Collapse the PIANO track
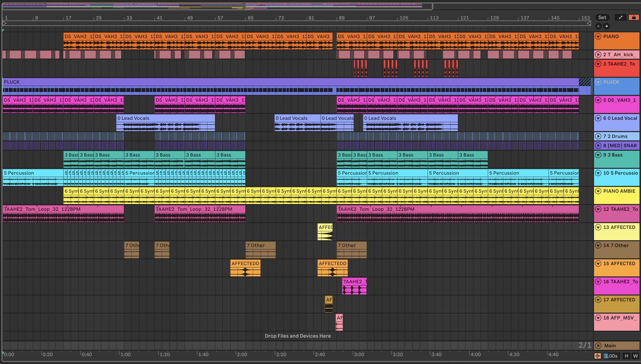 click(x=598, y=36)
